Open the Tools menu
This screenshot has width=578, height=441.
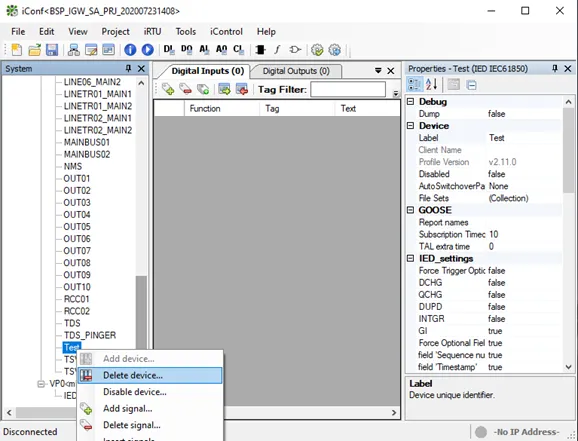(185, 32)
